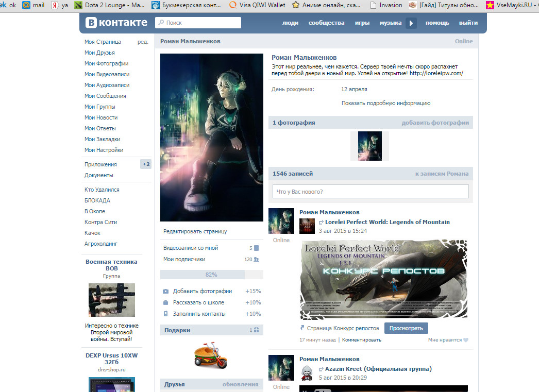Click the video icon beside Видеозаписи со мной
Screen dimensions: 539x392
256,248
